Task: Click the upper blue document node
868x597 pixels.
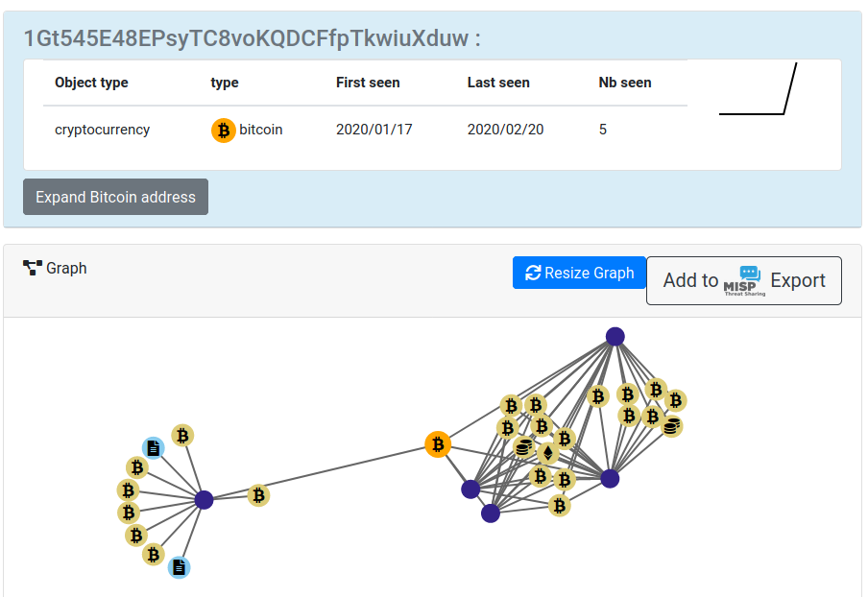Action: (153, 447)
